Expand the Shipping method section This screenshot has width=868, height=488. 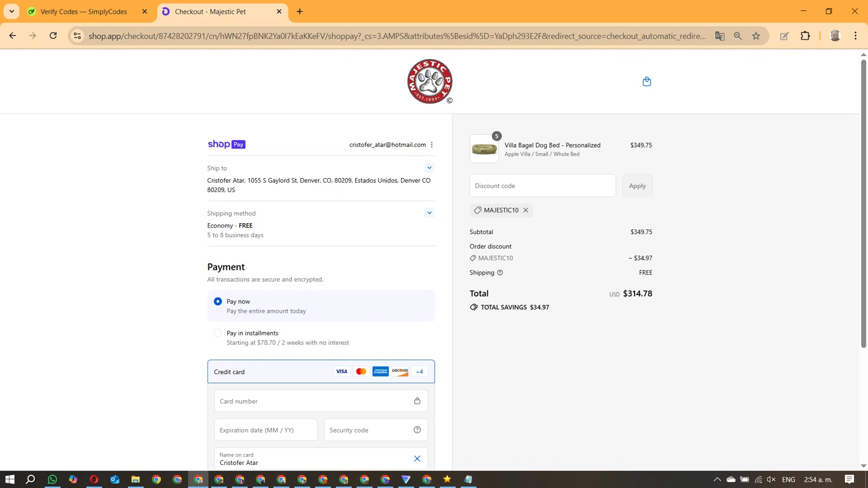click(429, 213)
